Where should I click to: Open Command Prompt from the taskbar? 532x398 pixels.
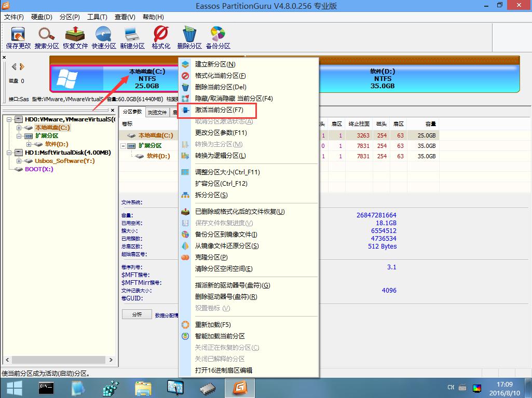point(46,388)
